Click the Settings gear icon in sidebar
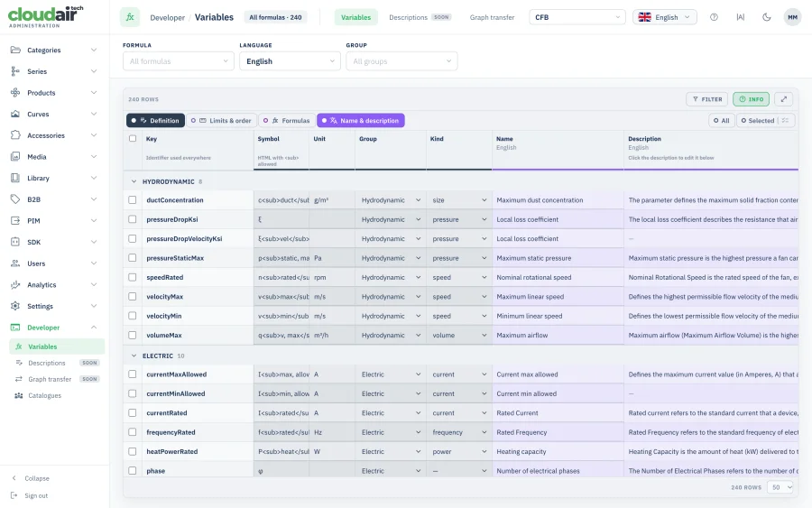This screenshot has height=508, width=812. (x=15, y=306)
